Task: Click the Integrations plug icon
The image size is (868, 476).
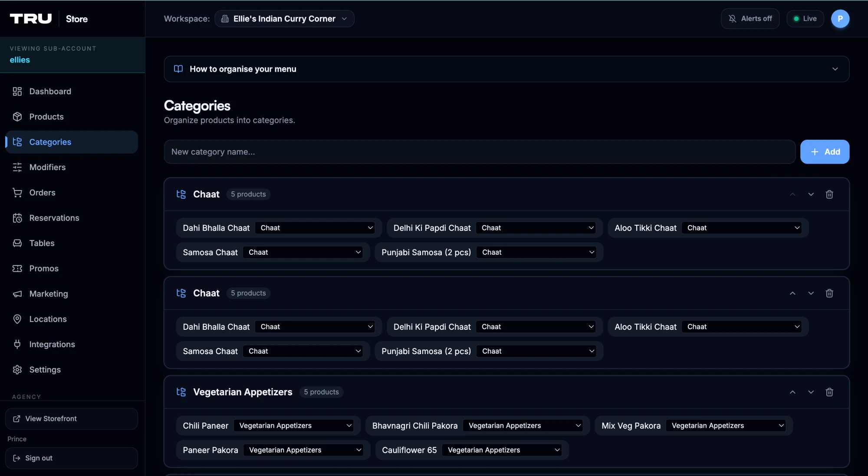Action: pyautogui.click(x=17, y=344)
